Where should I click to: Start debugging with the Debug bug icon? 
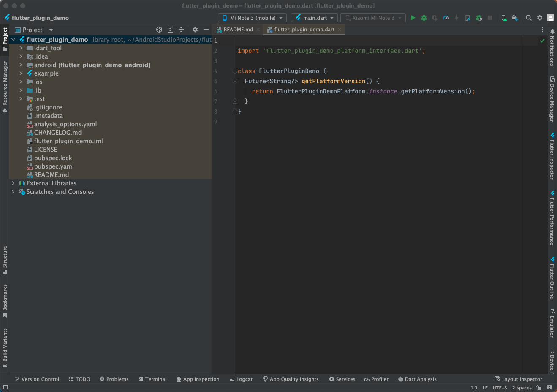point(424,18)
